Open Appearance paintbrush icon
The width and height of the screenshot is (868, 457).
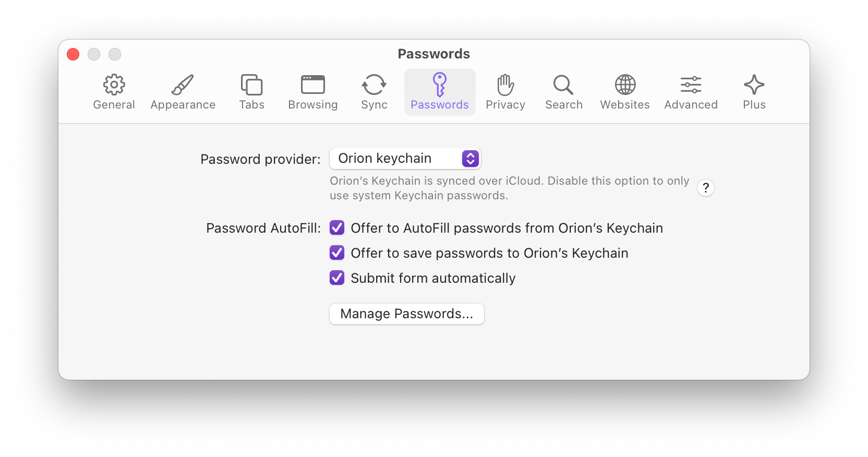tap(183, 85)
